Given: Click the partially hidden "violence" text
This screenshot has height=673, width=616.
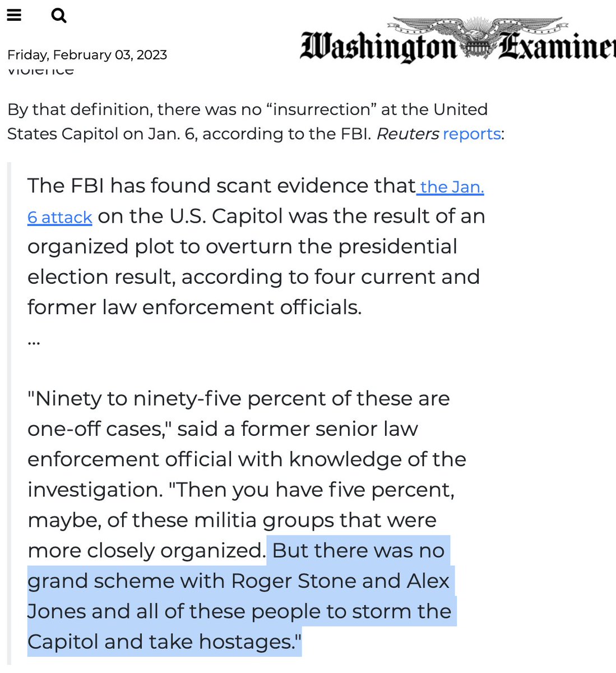Looking at the screenshot, I should click(40, 71).
